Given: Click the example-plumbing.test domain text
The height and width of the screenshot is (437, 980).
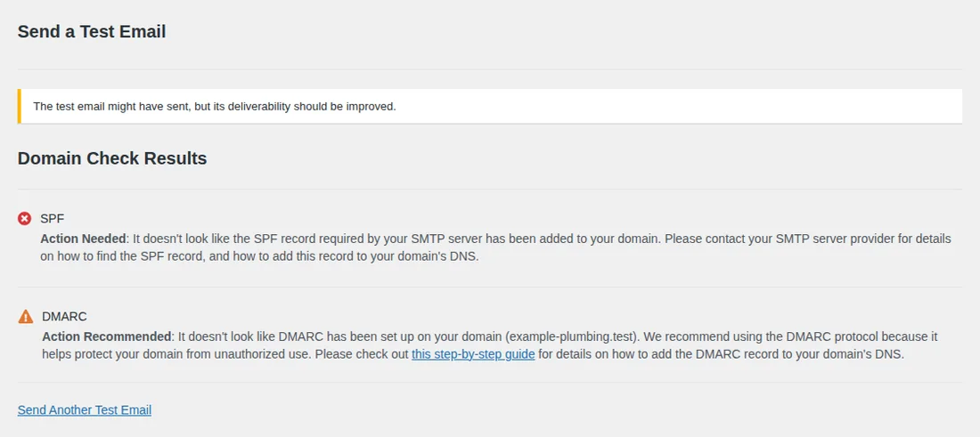Looking at the screenshot, I should pos(572,336).
